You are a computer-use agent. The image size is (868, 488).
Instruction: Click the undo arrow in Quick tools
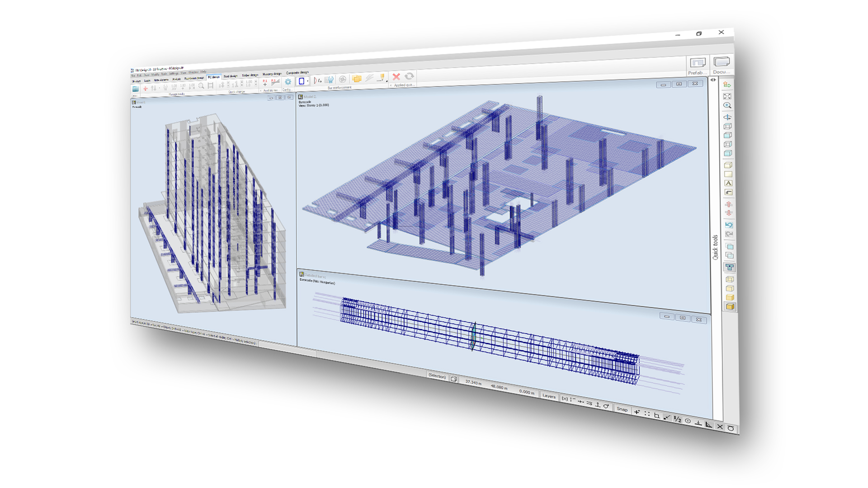click(729, 225)
